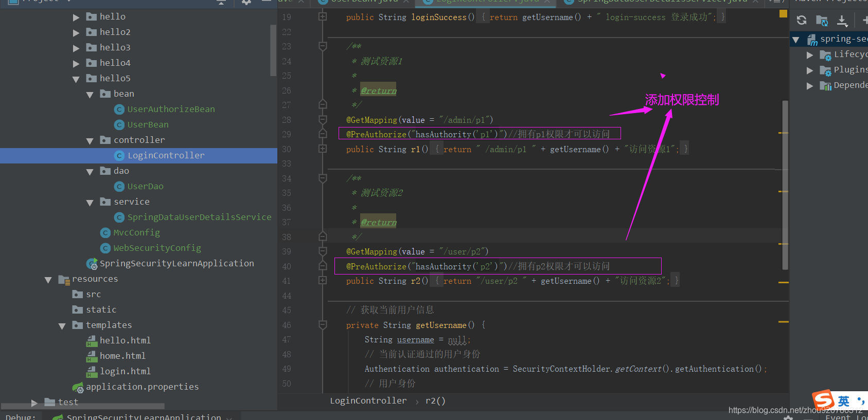Collapse the dao package

coord(90,172)
